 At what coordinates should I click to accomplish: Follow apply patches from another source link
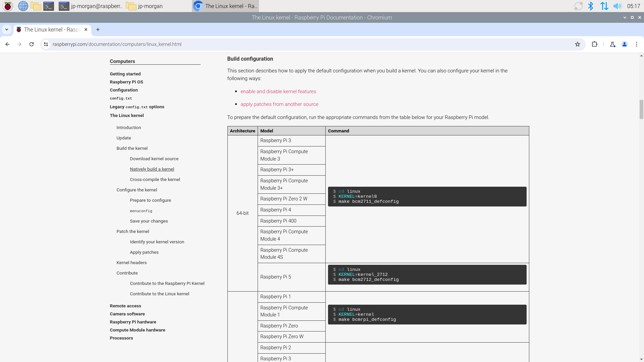279,104
